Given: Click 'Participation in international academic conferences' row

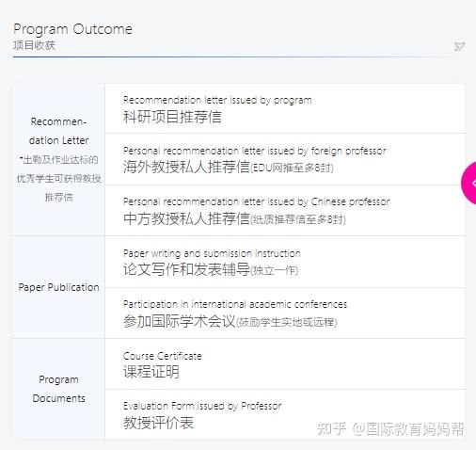Looking at the screenshot, I should 285,313.
